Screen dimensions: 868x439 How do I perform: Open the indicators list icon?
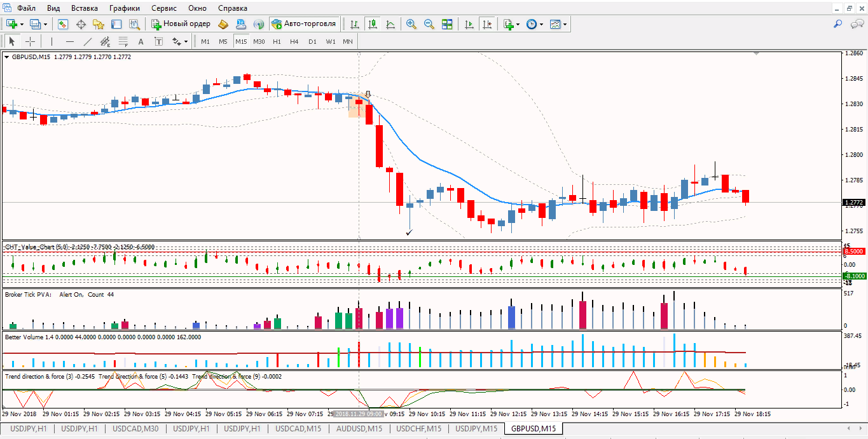coord(508,24)
